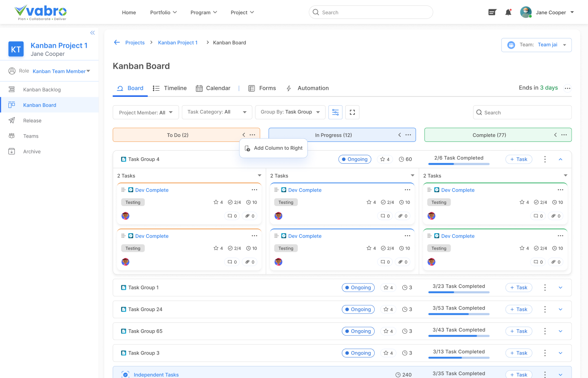Screen dimensions: 588x378
Task: Open To Do column three-dot menu
Action: tap(252, 135)
